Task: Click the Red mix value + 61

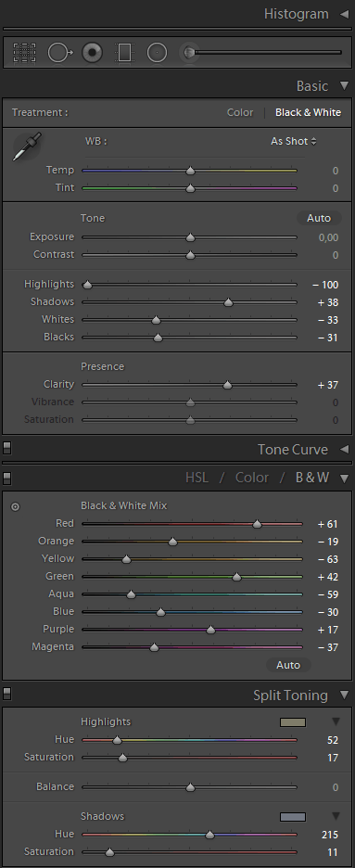Action: 328,524
